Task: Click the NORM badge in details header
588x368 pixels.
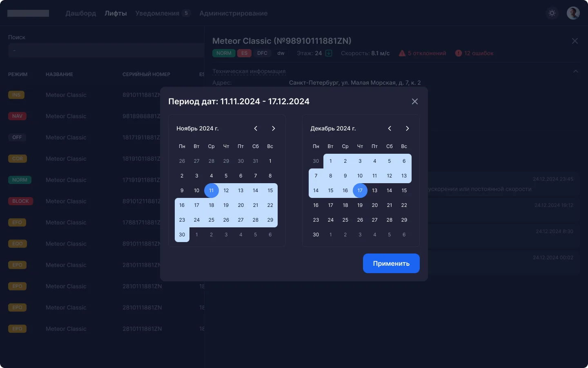Action: (x=224, y=53)
